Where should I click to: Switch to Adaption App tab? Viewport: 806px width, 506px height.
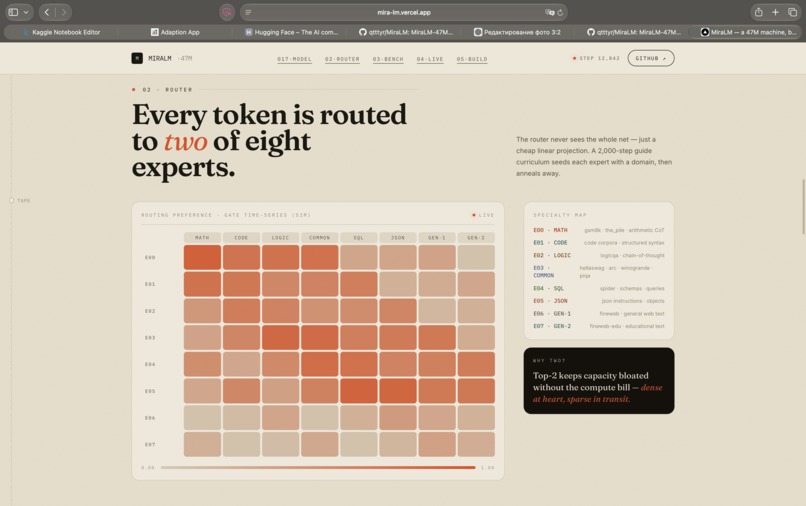pos(175,32)
